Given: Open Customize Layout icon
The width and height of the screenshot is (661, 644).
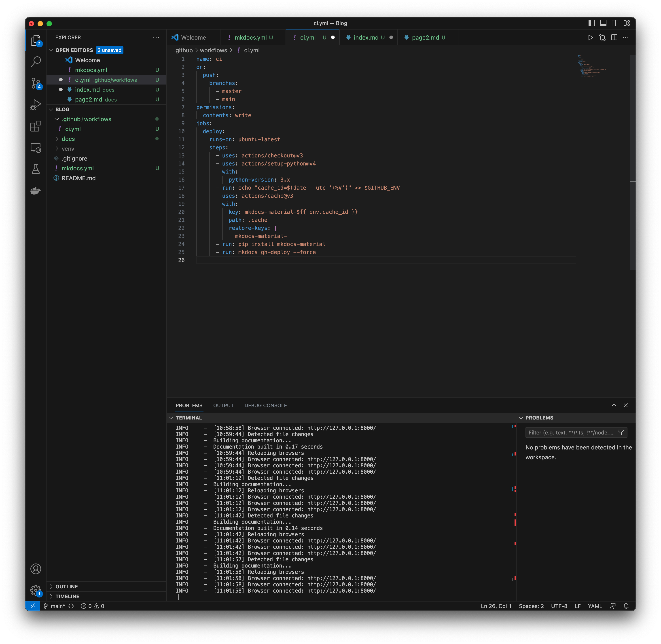Looking at the screenshot, I should tap(627, 23).
